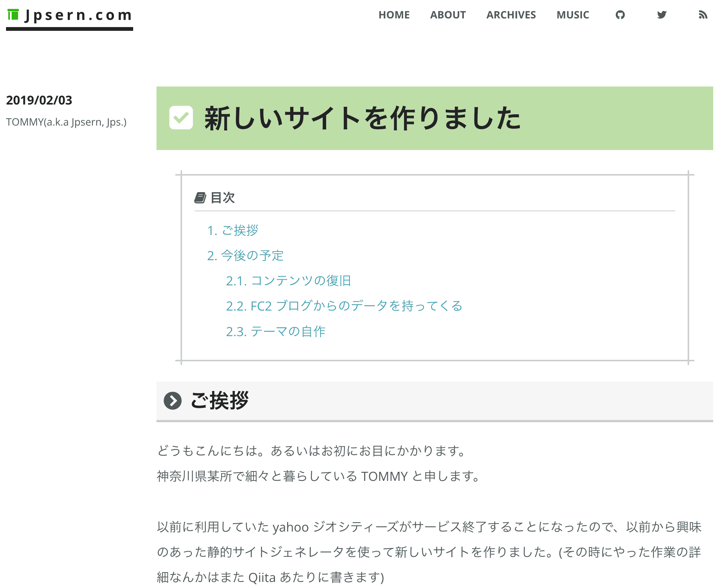723x588 pixels.
Task: Subscribe via the RSS feed icon
Action: [x=703, y=15]
